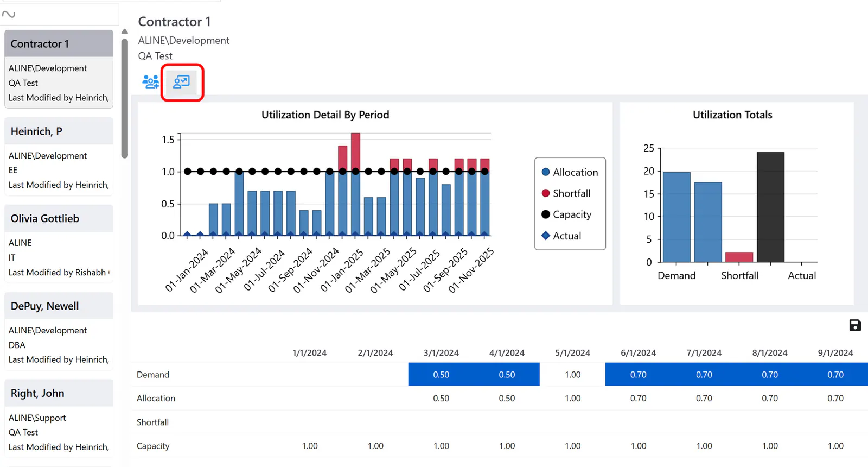Screen dimensions: 868x467
Task: Click the Capacity row label
Action: point(153,446)
